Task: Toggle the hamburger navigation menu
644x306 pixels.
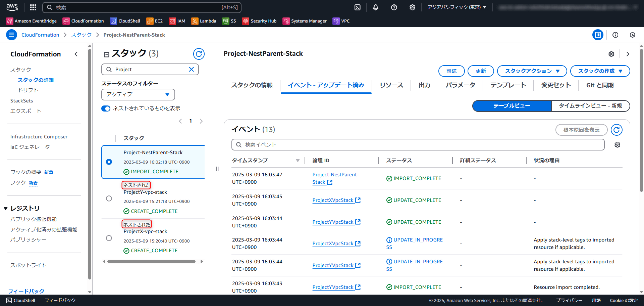Action: [x=11, y=35]
